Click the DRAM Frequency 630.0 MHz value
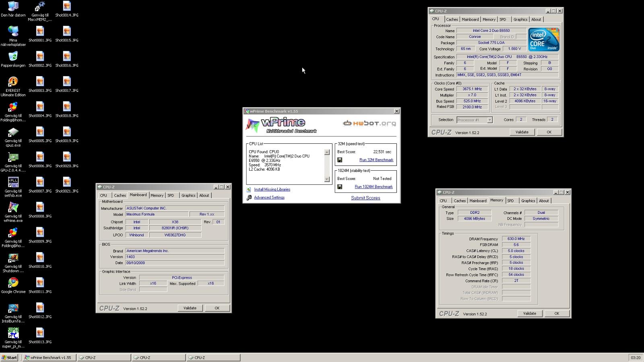This screenshot has width=644, height=362. point(516,239)
